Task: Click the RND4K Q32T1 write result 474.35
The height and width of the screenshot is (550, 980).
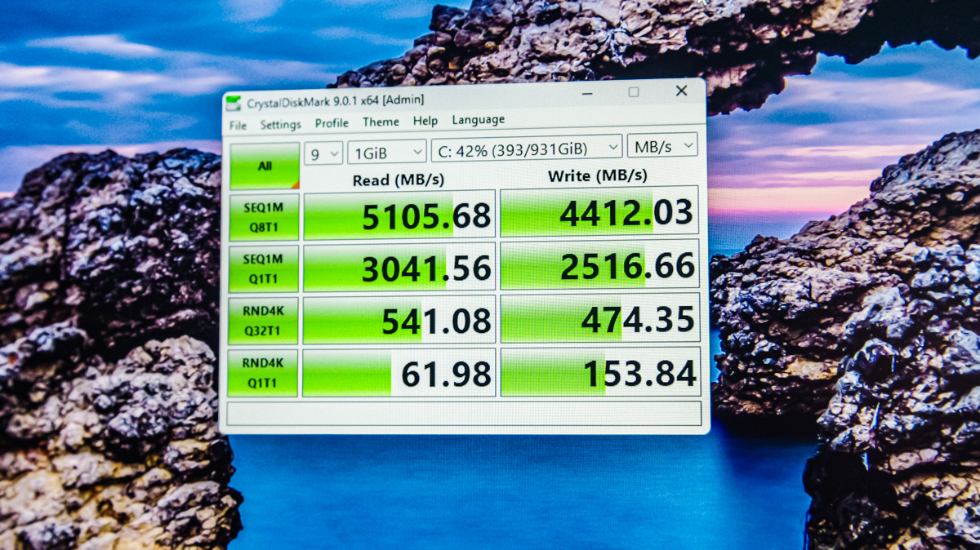Action: point(600,318)
